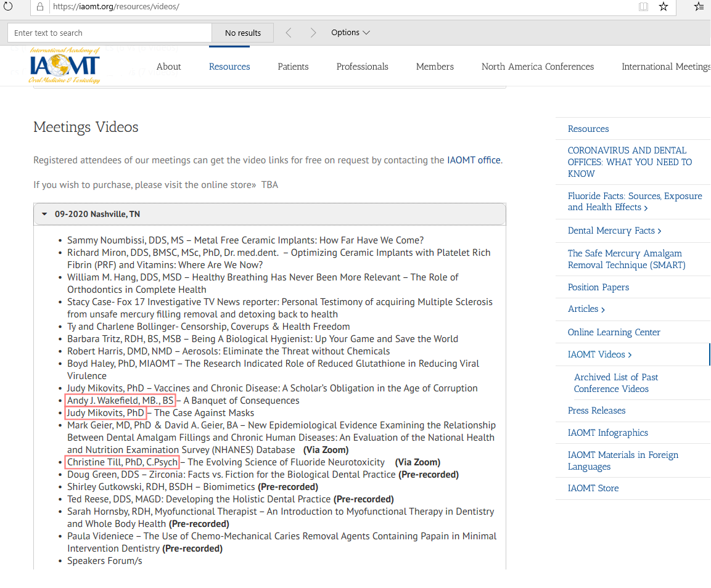
Task: Open the Patients menu
Action: (x=293, y=67)
